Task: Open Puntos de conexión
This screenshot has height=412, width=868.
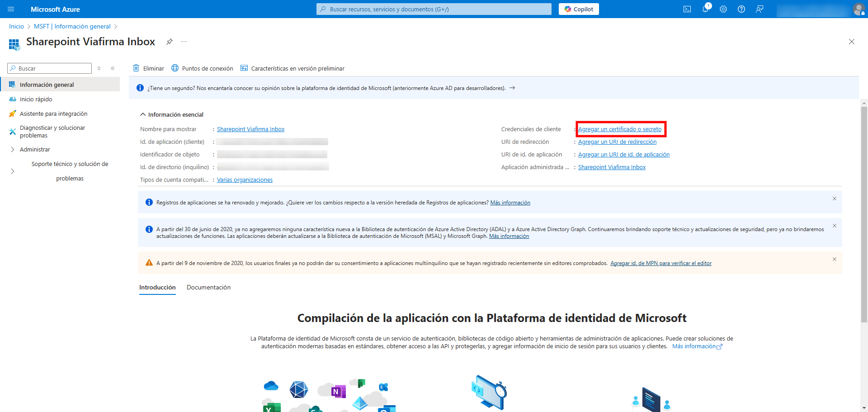Action: click(202, 68)
